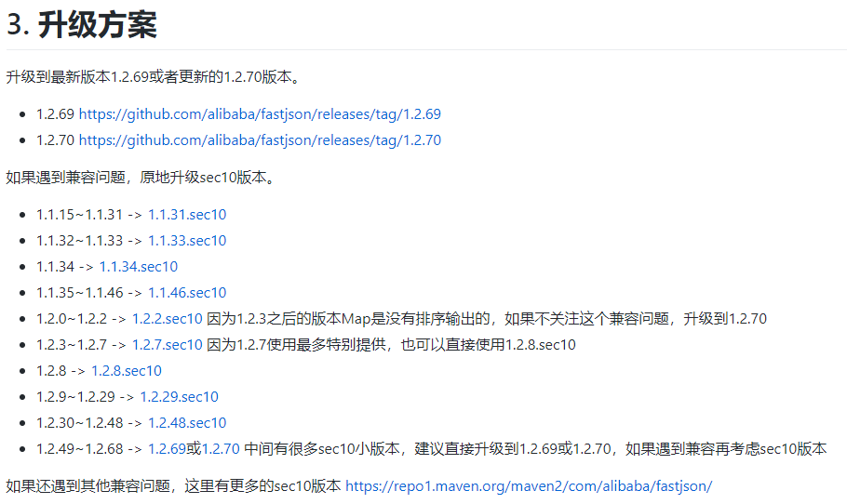The width and height of the screenshot is (847, 504).
Task: Click the text '升级到最新版本1.2.69或者更新的1.2.70版本。'
Action: click(154, 77)
